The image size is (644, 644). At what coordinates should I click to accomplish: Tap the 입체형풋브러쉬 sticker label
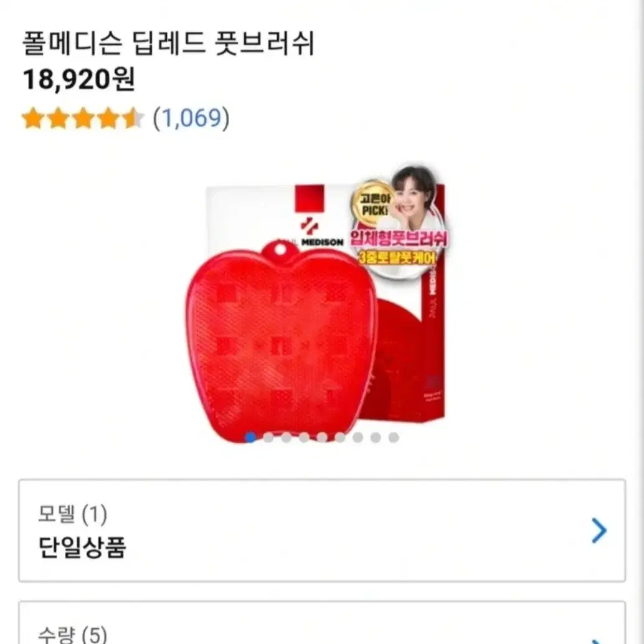click(x=399, y=238)
